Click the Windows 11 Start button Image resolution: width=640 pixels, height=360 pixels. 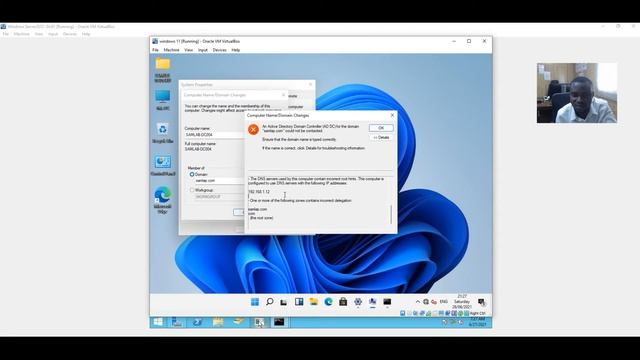(255, 302)
